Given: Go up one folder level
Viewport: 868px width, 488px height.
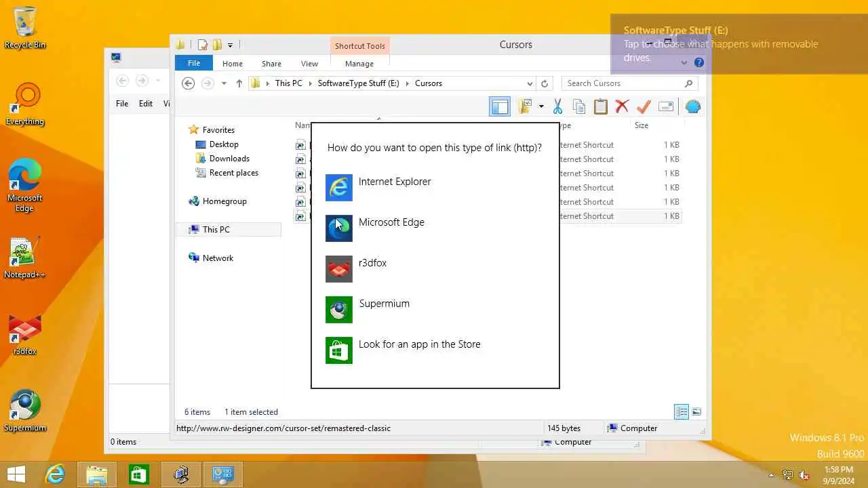Looking at the screenshot, I should [239, 83].
